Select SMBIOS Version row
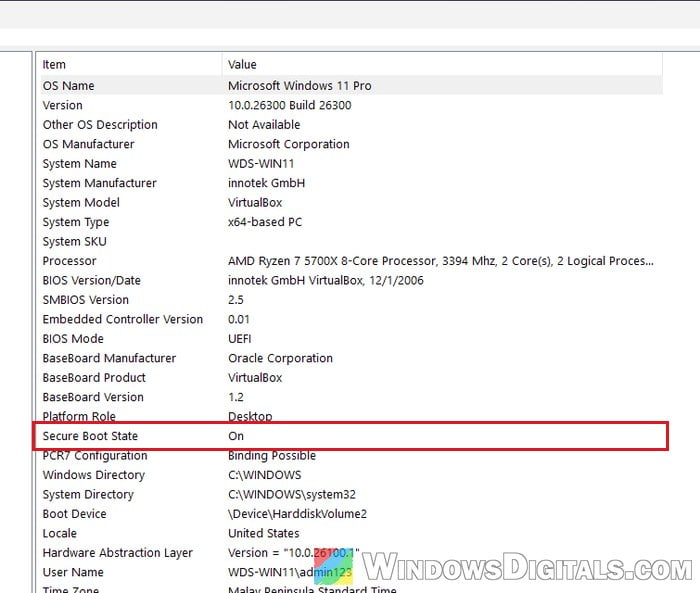Image resolution: width=700 pixels, height=593 pixels. (x=351, y=300)
